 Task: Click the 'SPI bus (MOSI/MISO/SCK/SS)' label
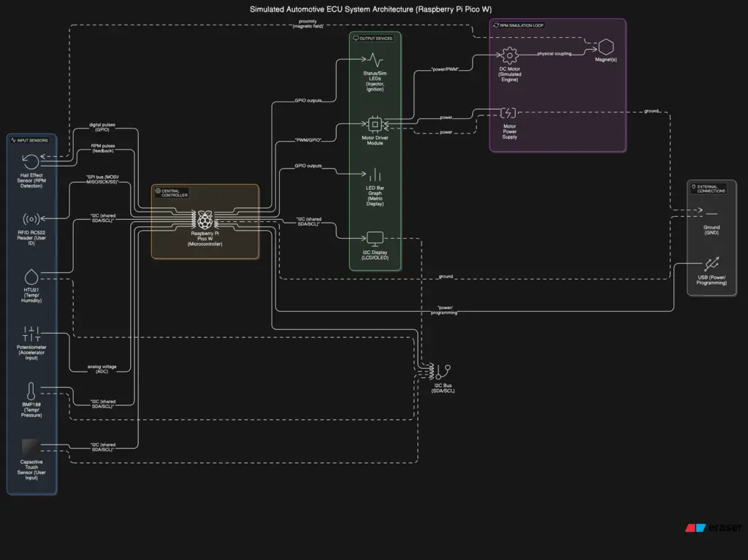click(x=102, y=180)
